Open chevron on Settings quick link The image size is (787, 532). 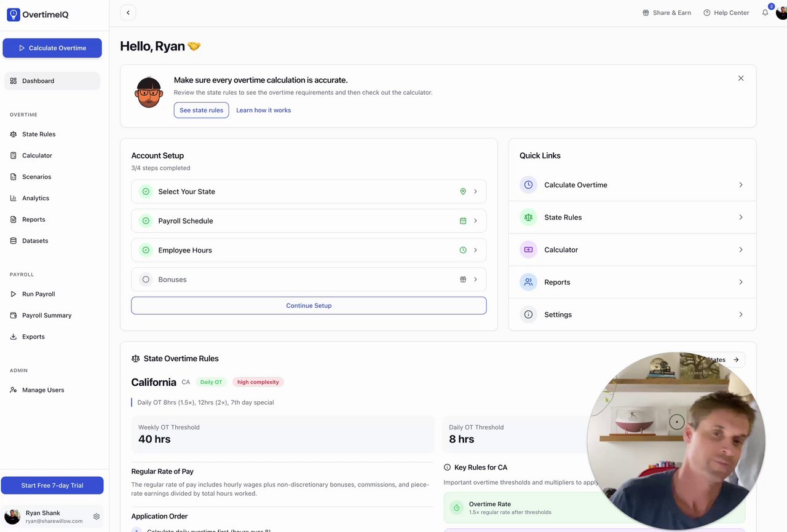click(741, 315)
